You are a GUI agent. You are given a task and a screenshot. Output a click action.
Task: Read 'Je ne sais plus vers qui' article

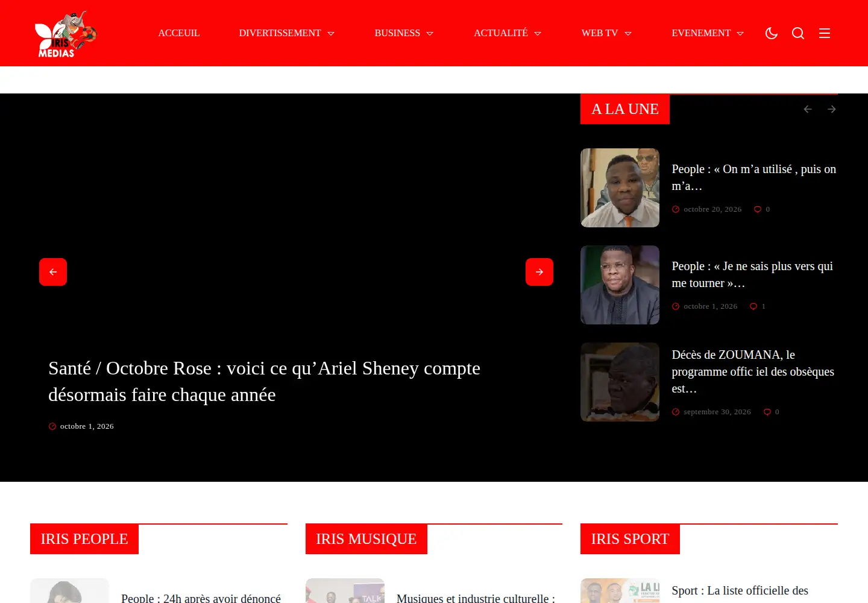tap(752, 274)
